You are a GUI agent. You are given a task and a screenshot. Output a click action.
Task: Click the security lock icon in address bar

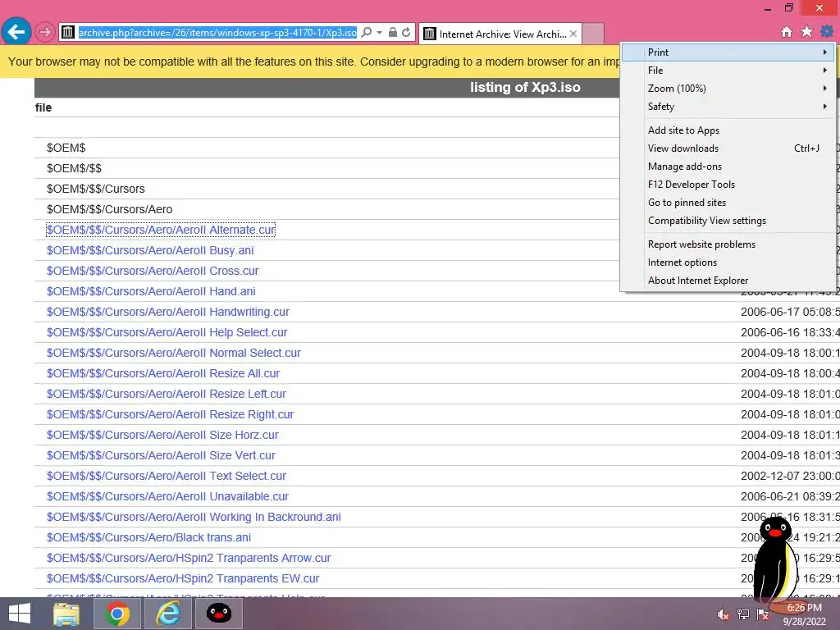pos(393,33)
